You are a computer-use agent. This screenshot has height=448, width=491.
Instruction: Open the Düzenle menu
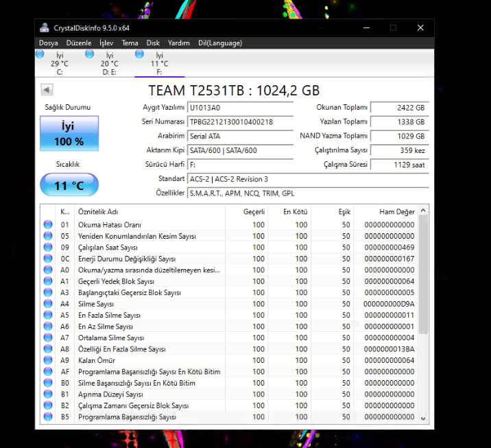(79, 43)
